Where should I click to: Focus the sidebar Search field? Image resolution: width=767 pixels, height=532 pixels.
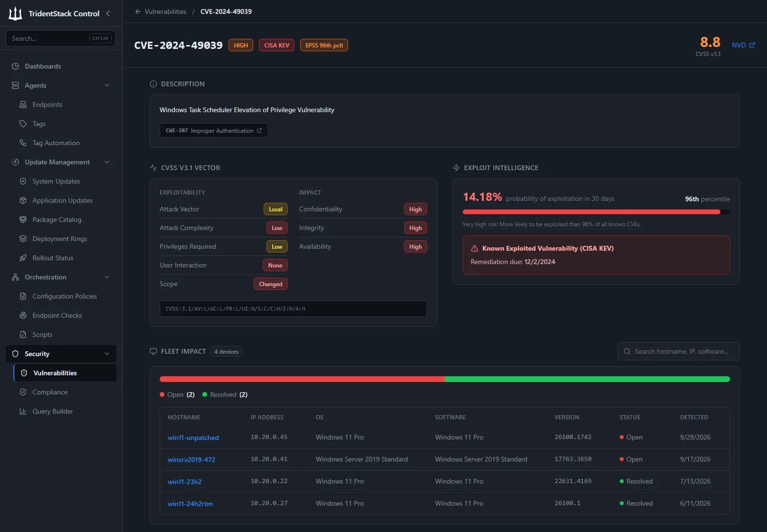(60, 38)
